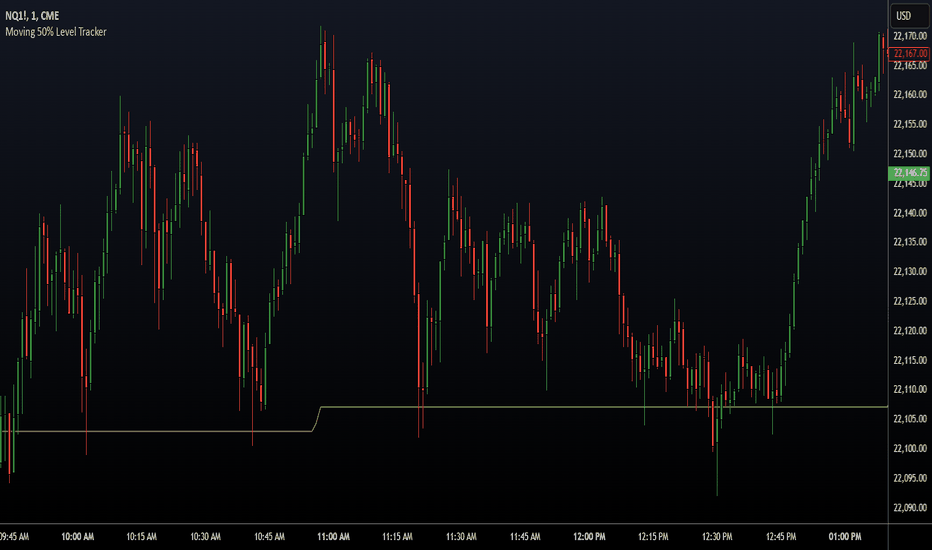Viewport: 932px width, 550px height.
Task: Click the red 22,167.00 price label
Action: 909,54
